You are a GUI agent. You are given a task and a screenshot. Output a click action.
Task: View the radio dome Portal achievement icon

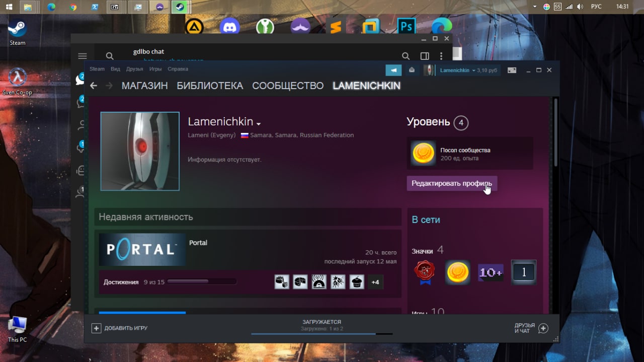tap(319, 282)
